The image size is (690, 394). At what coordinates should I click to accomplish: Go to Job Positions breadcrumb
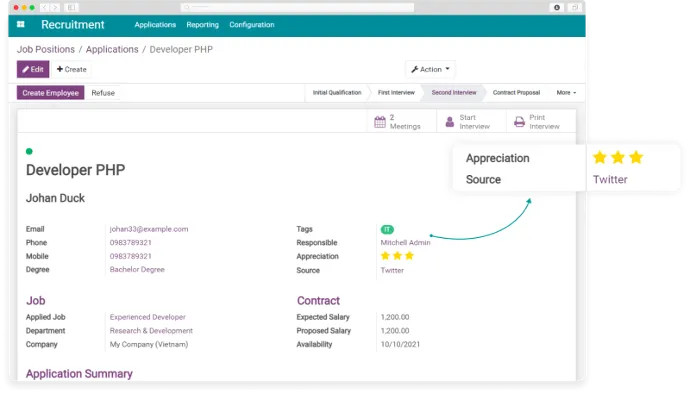click(46, 49)
